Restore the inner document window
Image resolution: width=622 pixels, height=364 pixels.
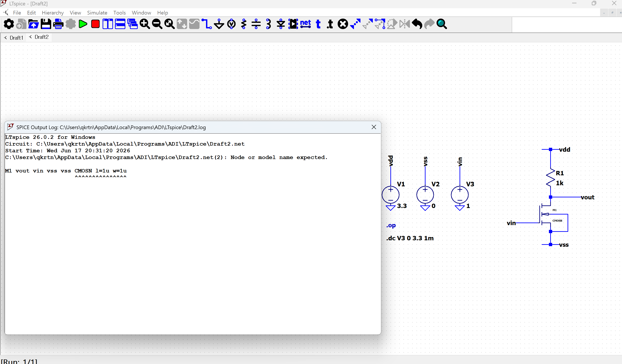612,13
